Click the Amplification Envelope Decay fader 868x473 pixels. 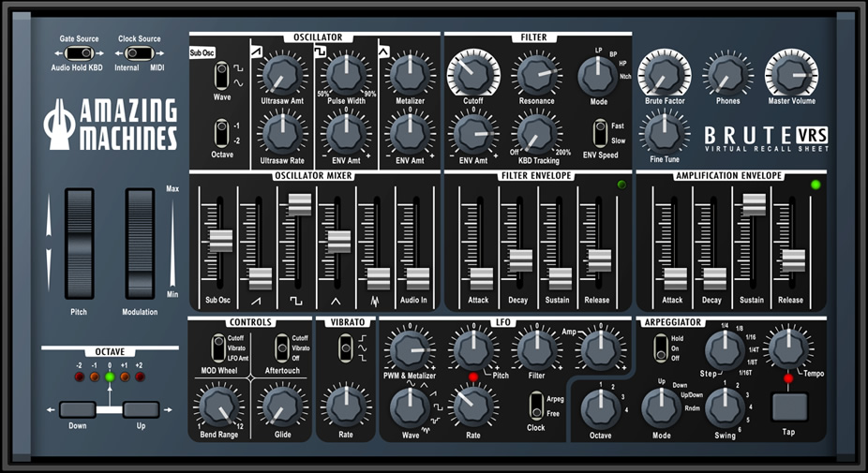[714, 279]
